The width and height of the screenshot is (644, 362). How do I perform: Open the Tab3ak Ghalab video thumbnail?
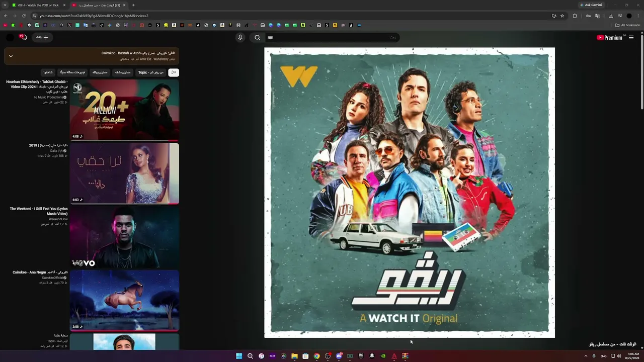coord(124,110)
